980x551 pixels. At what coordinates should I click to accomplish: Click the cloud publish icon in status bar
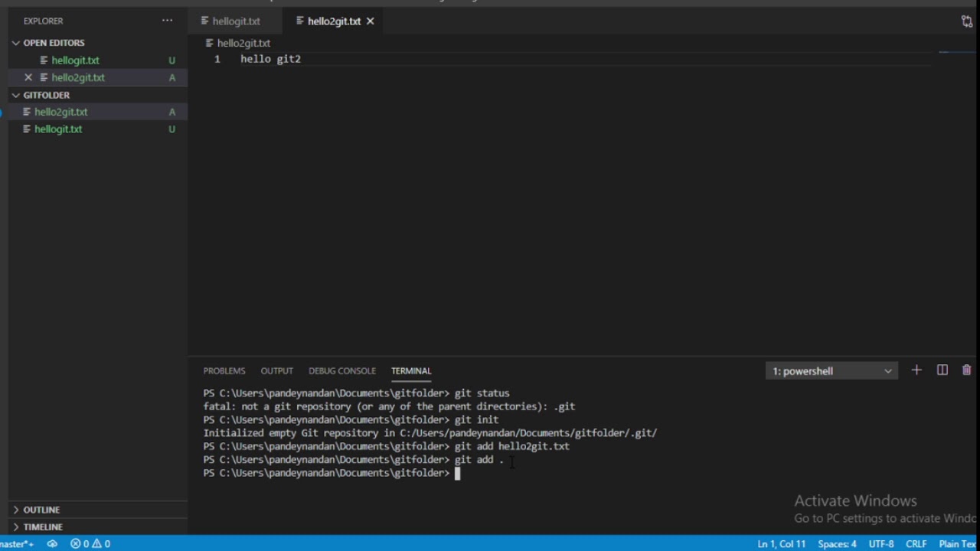tap(52, 544)
